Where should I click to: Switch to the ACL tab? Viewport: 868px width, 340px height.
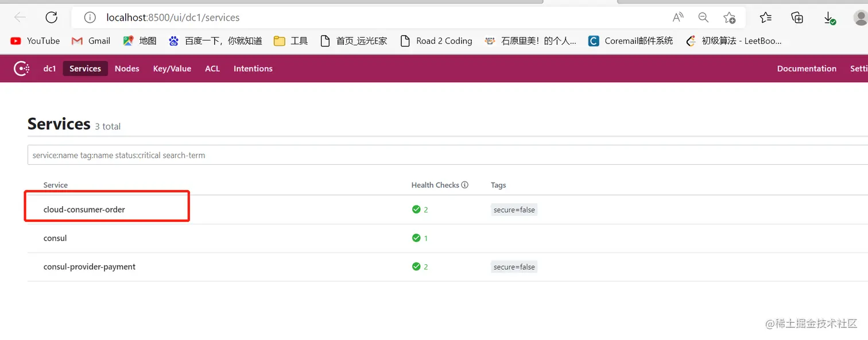click(x=212, y=69)
